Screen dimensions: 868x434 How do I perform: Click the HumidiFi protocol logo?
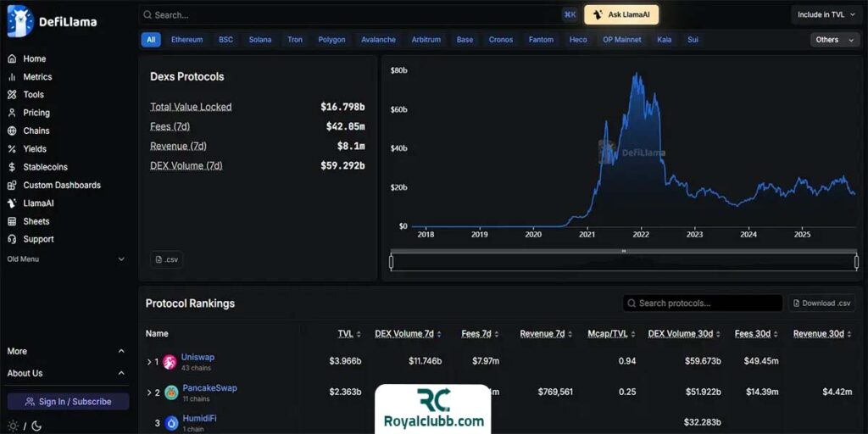coord(171,423)
